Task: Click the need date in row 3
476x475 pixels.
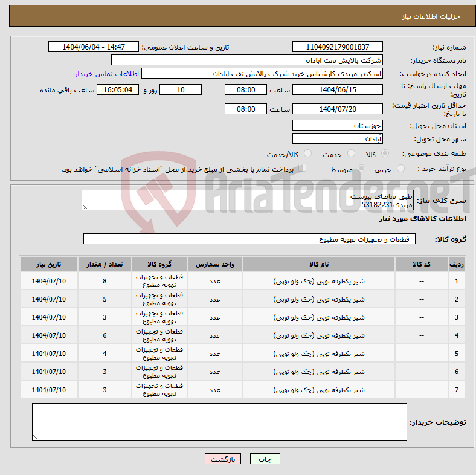Action: (x=48, y=317)
